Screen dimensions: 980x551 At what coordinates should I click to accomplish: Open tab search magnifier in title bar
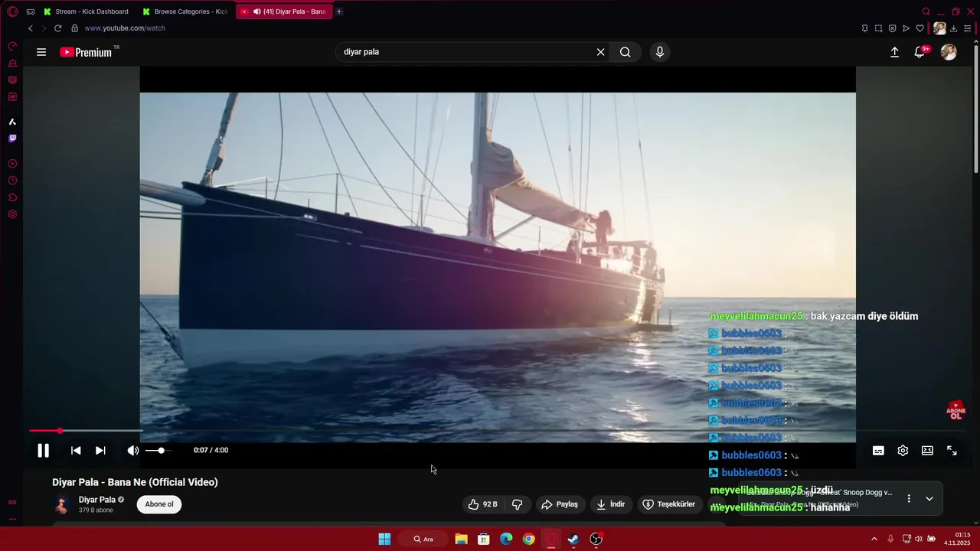coord(926,11)
